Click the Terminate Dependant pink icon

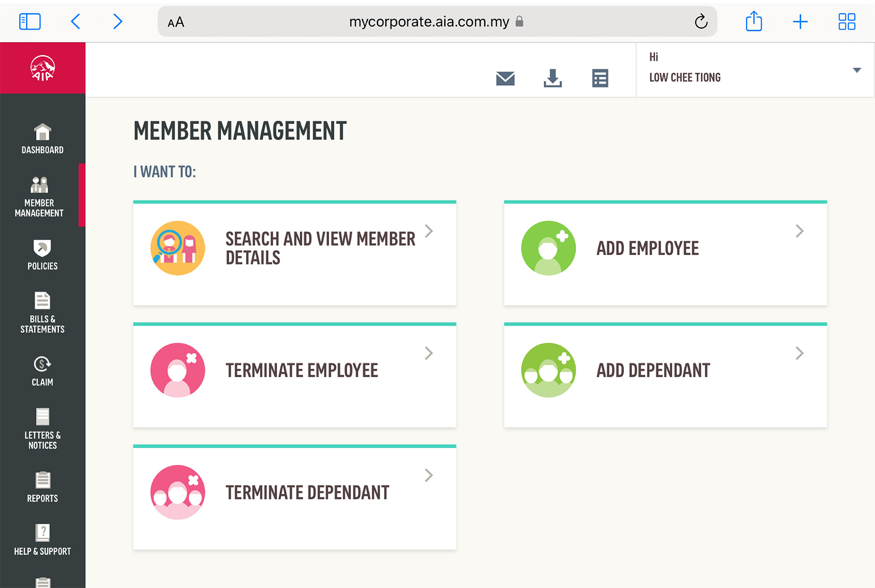(178, 492)
